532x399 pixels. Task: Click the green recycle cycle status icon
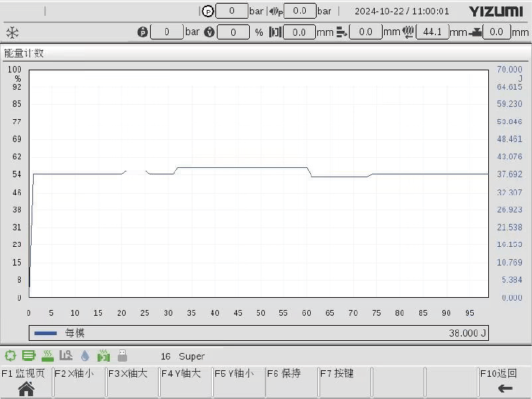(x=10, y=356)
